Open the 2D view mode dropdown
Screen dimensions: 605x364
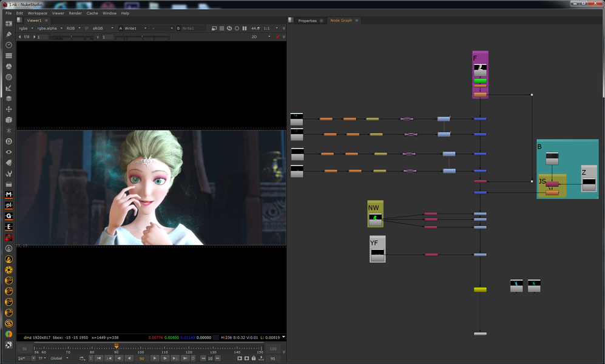tap(261, 36)
